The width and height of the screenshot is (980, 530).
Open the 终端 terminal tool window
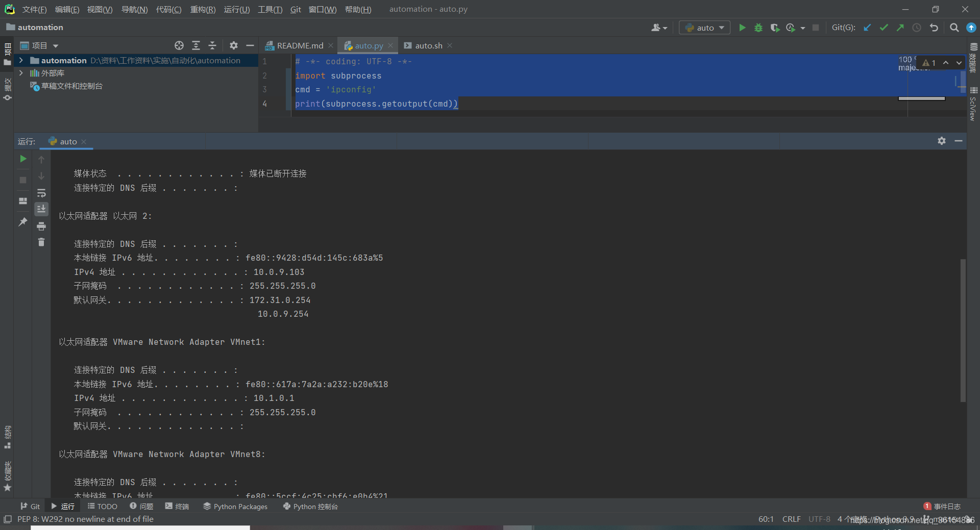click(177, 506)
